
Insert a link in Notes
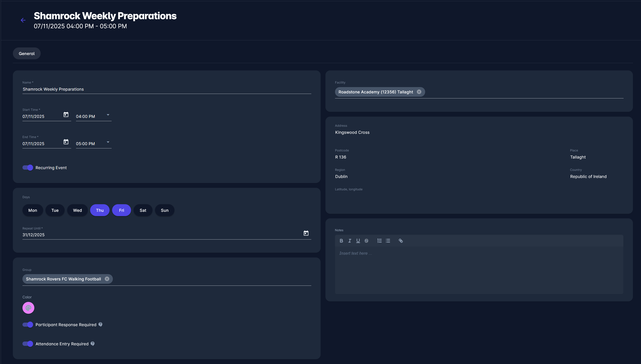[x=401, y=241]
